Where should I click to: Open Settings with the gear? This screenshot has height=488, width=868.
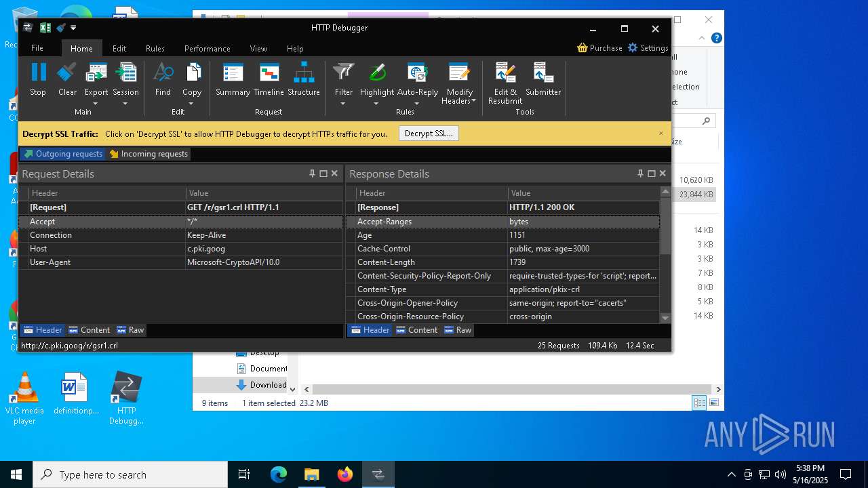pyautogui.click(x=633, y=47)
